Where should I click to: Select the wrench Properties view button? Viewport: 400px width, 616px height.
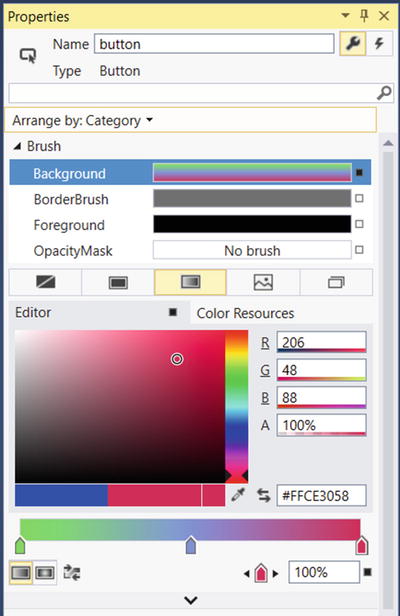352,43
